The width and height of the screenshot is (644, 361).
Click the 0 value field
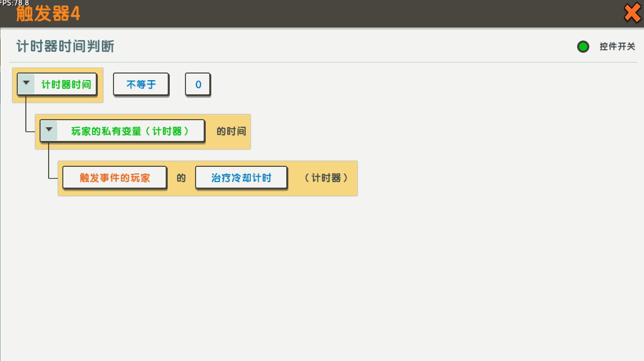click(198, 84)
